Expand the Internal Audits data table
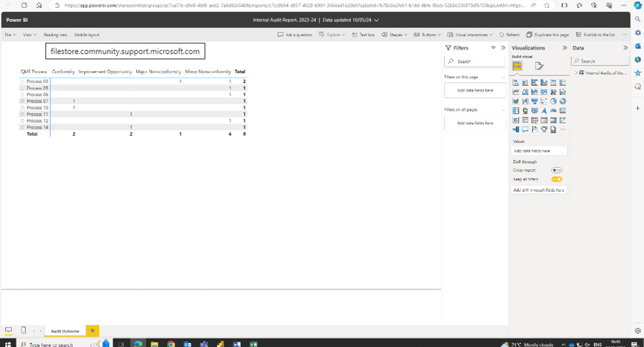644x347 pixels. pyautogui.click(x=576, y=73)
